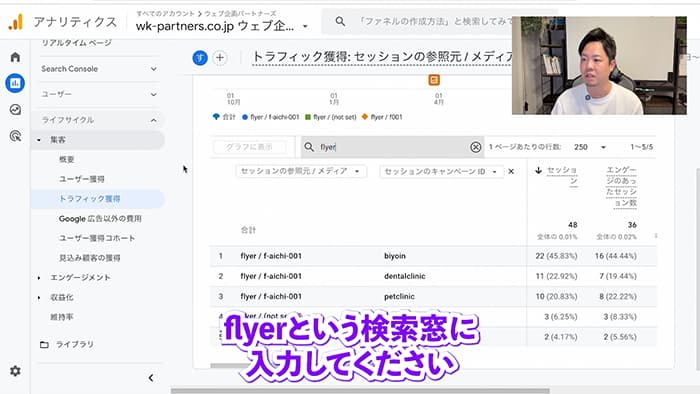
Task: Collapse the 集客 tree group
Action: 39,140
